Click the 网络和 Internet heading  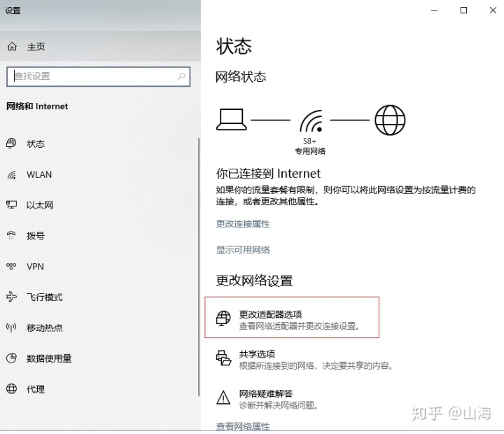pos(37,106)
